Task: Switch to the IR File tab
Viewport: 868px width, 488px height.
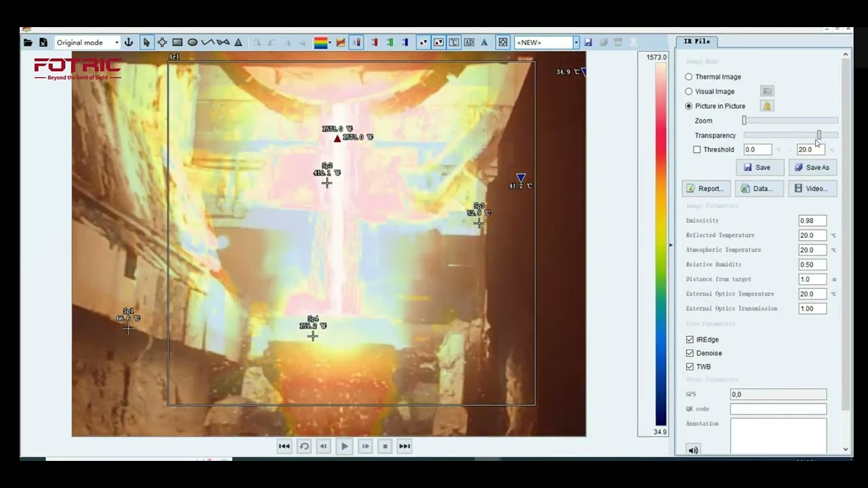Action: [696, 41]
